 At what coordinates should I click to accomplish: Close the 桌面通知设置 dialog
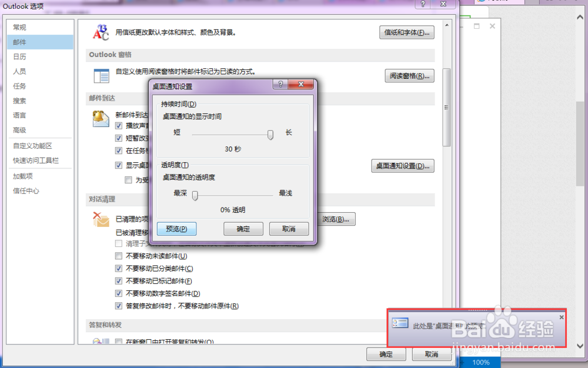click(300, 84)
